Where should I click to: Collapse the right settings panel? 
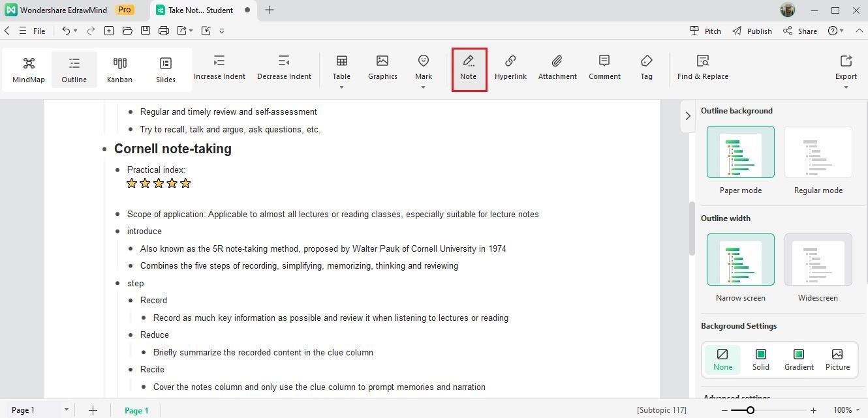pyautogui.click(x=688, y=116)
